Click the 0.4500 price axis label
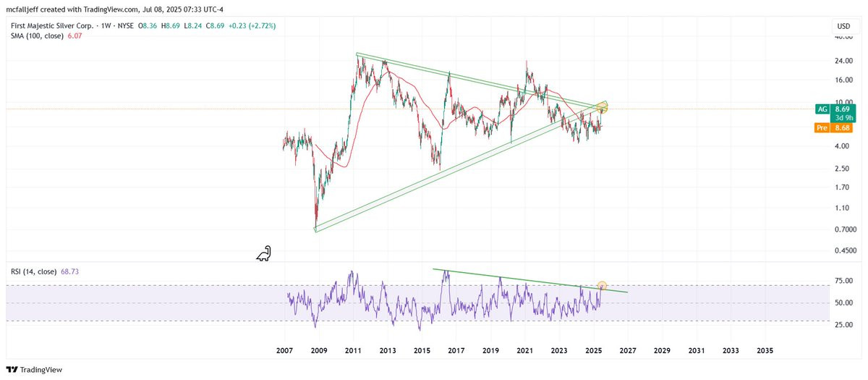The image size is (868, 380). pyautogui.click(x=844, y=250)
